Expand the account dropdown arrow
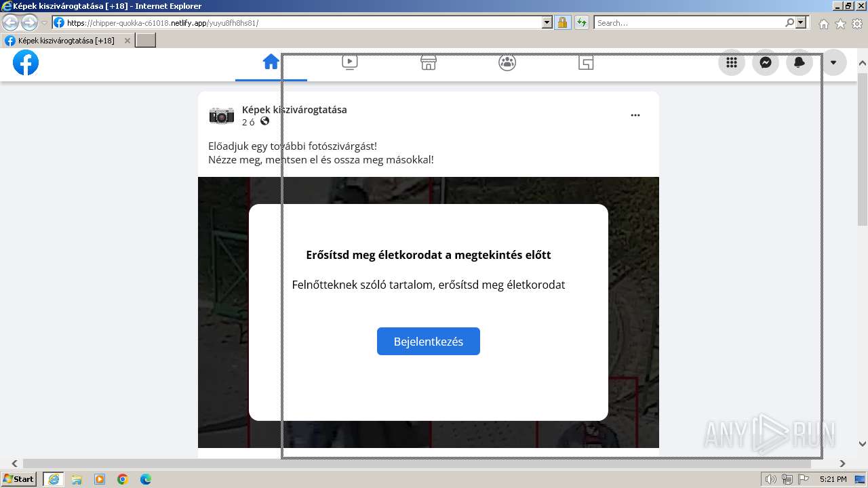This screenshot has height=488, width=868. click(833, 62)
